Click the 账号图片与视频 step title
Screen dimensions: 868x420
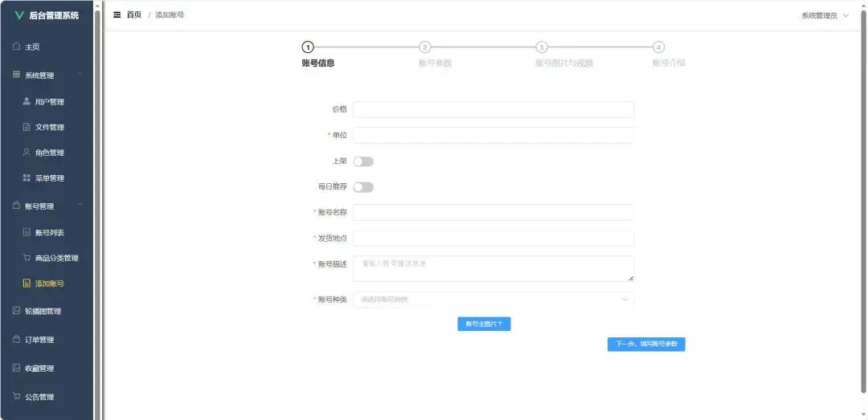click(x=564, y=63)
